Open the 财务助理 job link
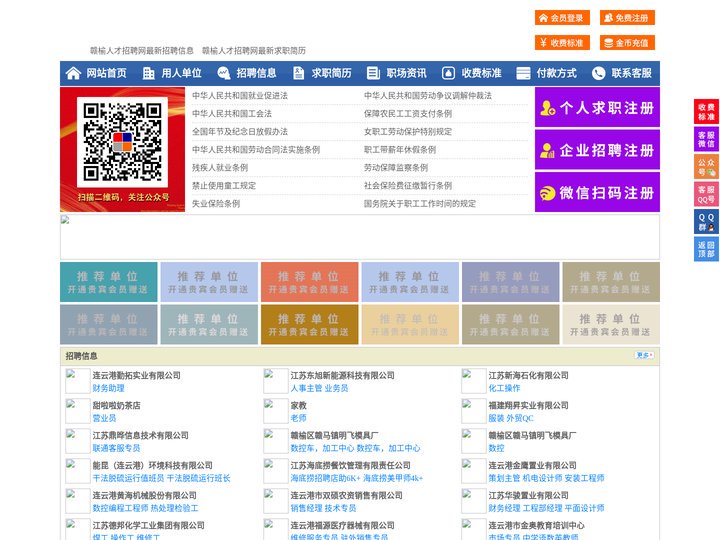 pyautogui.click(x=108, y=388)
